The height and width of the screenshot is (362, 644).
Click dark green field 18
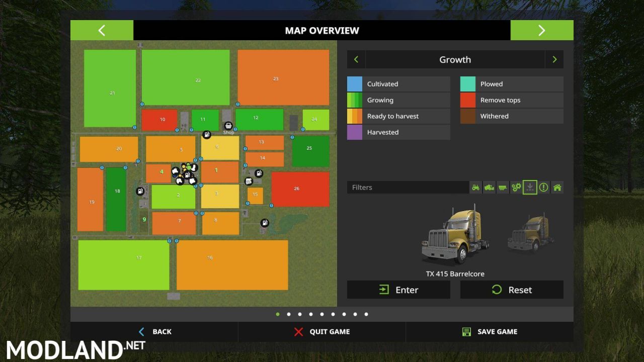tap(116, 199)
